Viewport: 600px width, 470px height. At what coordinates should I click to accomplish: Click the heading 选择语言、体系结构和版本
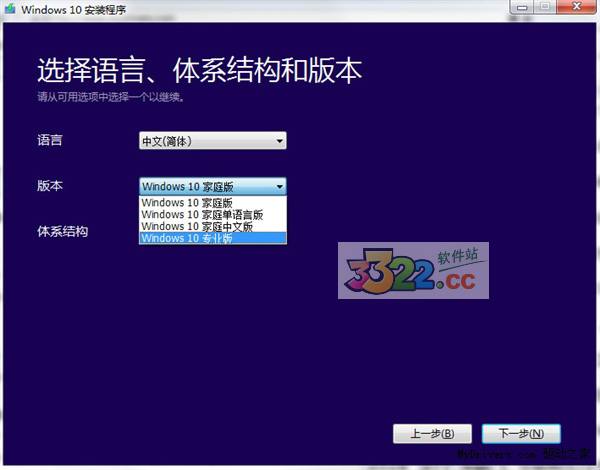199,70
